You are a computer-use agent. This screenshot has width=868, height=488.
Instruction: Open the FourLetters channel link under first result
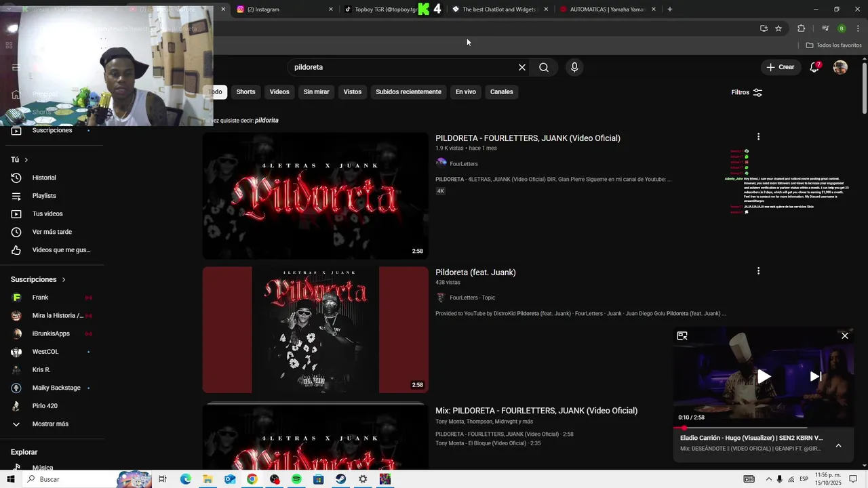click(x=464, y=164)
